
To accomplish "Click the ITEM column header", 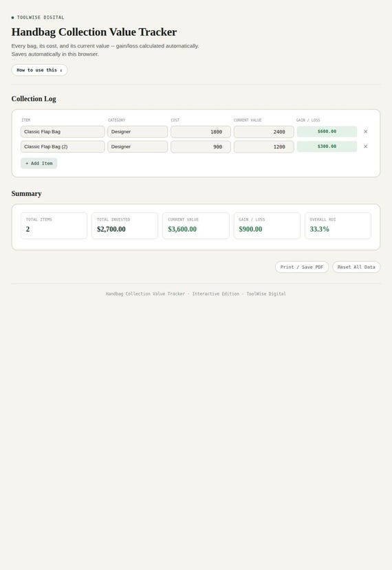I will click(x=26, y=120).
